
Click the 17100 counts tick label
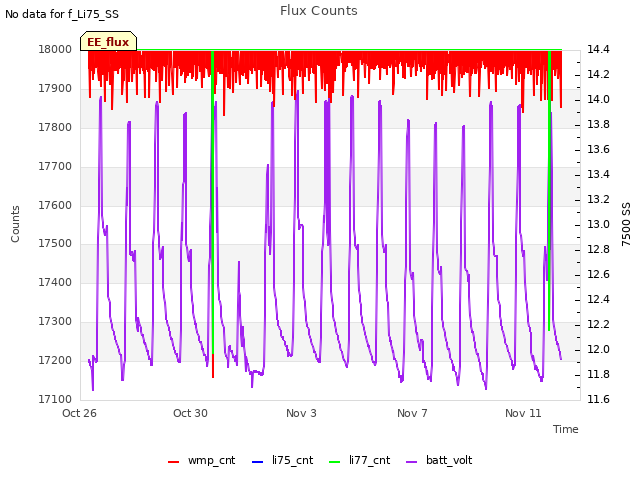[55, 399]
